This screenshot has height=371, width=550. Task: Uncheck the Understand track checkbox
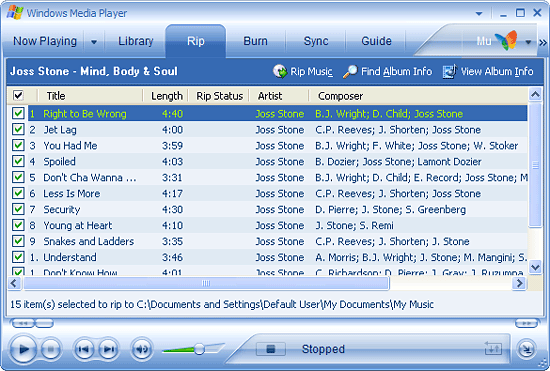[x=18, y=257]
